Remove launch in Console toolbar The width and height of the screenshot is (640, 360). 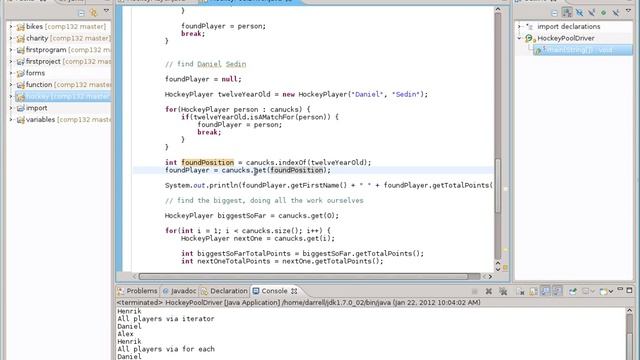[x=489, y=291]
